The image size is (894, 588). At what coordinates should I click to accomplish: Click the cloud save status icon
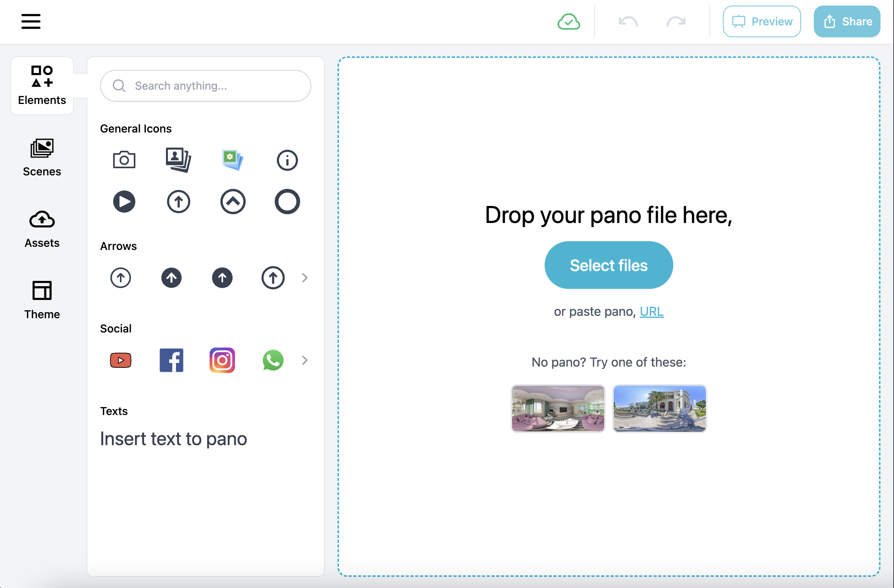point(568,21)
